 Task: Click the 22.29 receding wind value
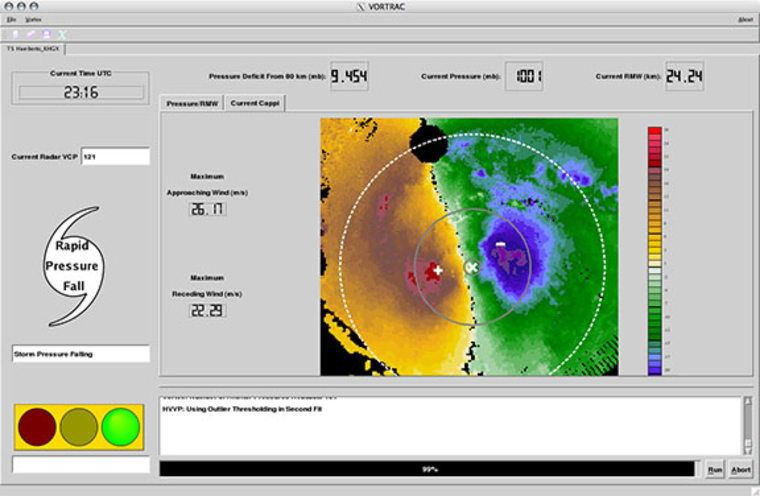207,310
